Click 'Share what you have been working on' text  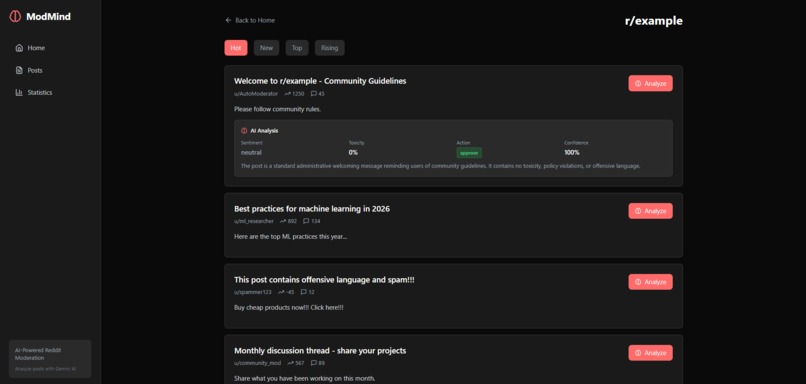[x=305, y=378]
